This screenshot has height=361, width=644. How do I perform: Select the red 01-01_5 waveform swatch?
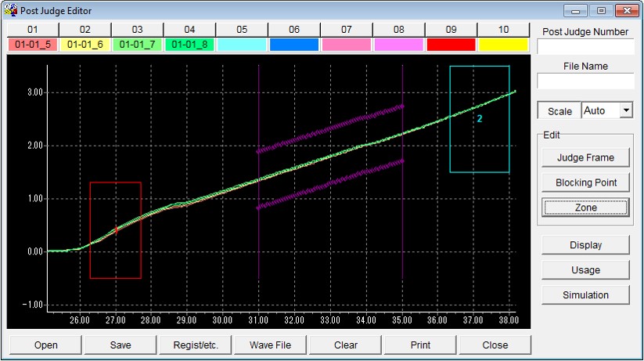click(x=33, y=45)
